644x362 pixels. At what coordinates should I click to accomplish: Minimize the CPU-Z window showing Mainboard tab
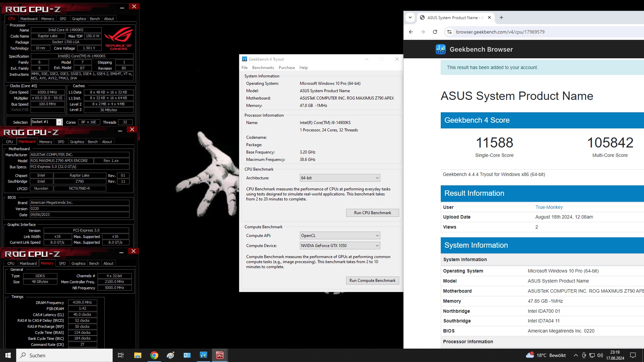120,130
